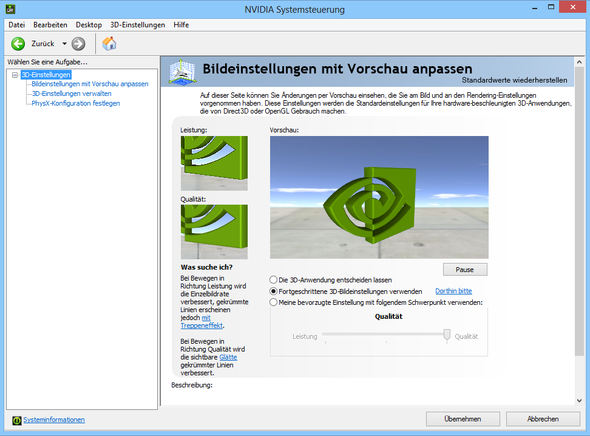This screenshot has width=590, height=436.
Task: Close the NVIDIA Systemsteuerung window
Action: click(x=573, y=7)
